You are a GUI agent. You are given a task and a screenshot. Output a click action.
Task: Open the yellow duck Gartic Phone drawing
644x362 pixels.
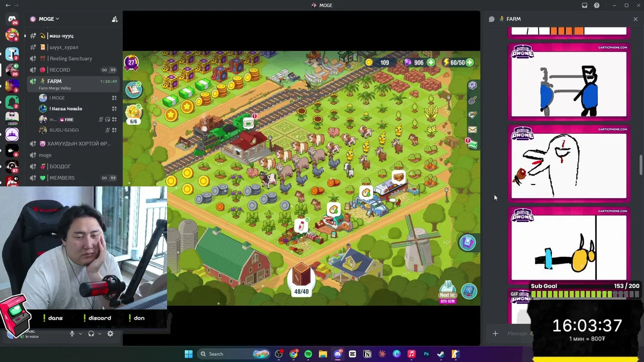coord(569,245)
